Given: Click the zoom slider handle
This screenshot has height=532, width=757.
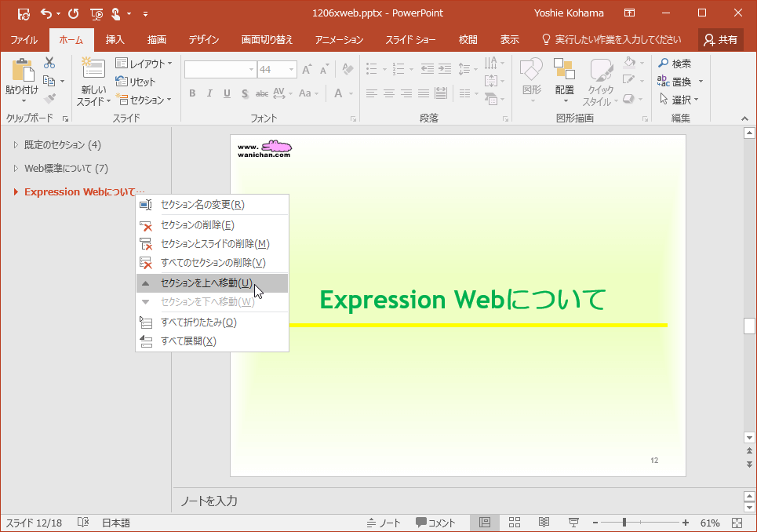Looking at the screenshot, I should [624, 523].
